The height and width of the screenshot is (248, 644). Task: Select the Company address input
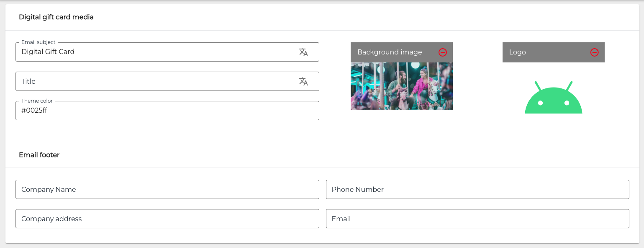[x=167, y=219]
